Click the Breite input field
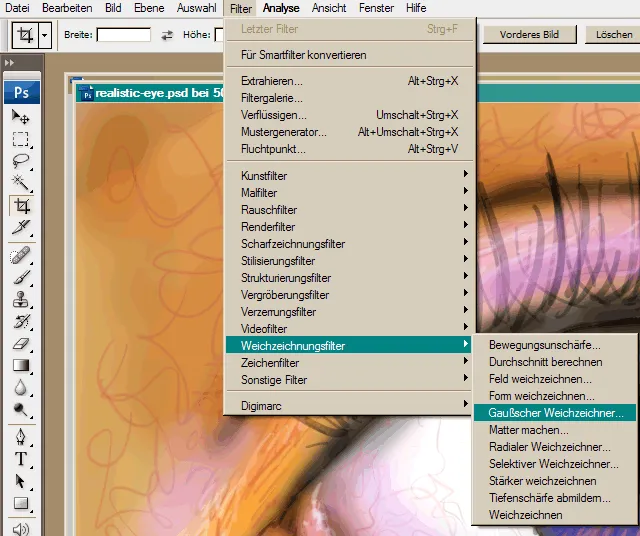Image resolution: width=640 pixels, height=536 pixels. pyautogui.click(x=124, y=35)
